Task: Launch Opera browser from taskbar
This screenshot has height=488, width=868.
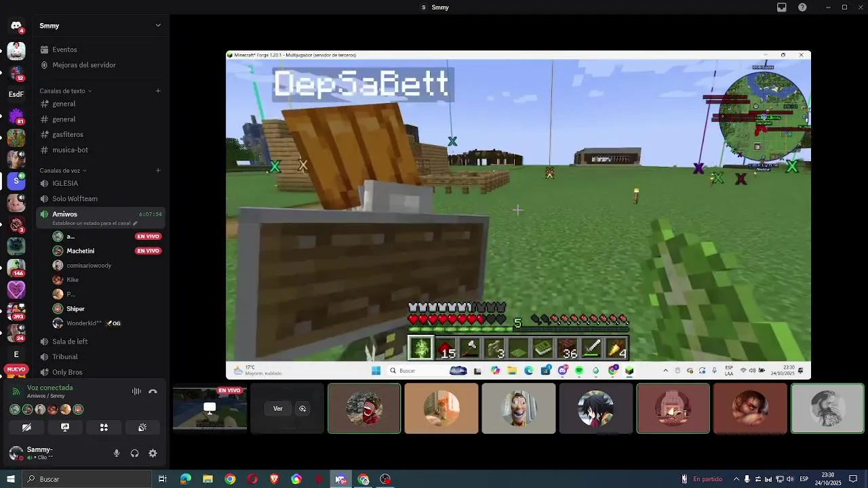Action: click(252, 479)
